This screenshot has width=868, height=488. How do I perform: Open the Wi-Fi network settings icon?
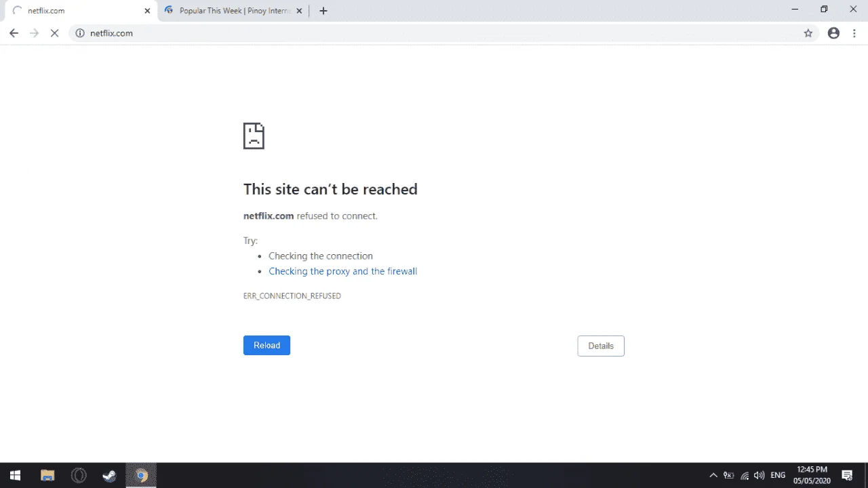pos(745,476)
